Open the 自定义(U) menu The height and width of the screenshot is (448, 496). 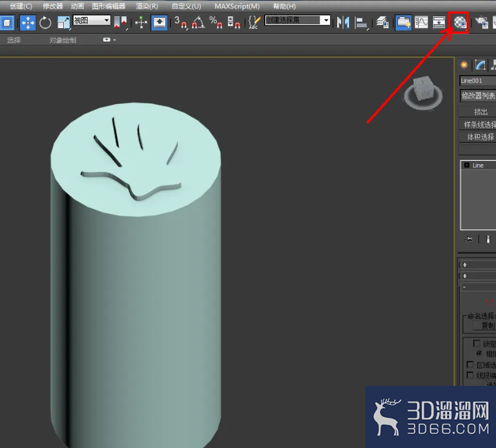tap(186, 7)
